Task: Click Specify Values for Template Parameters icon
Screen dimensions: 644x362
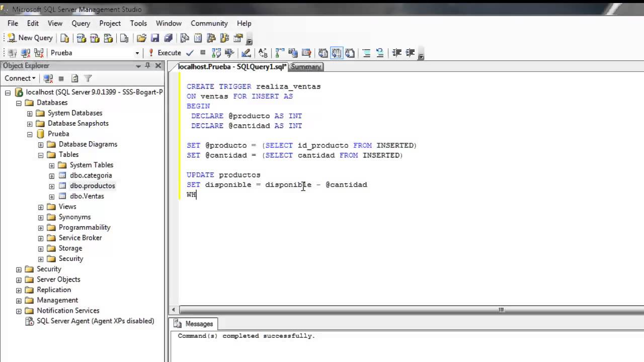Action: click(263, 53)
